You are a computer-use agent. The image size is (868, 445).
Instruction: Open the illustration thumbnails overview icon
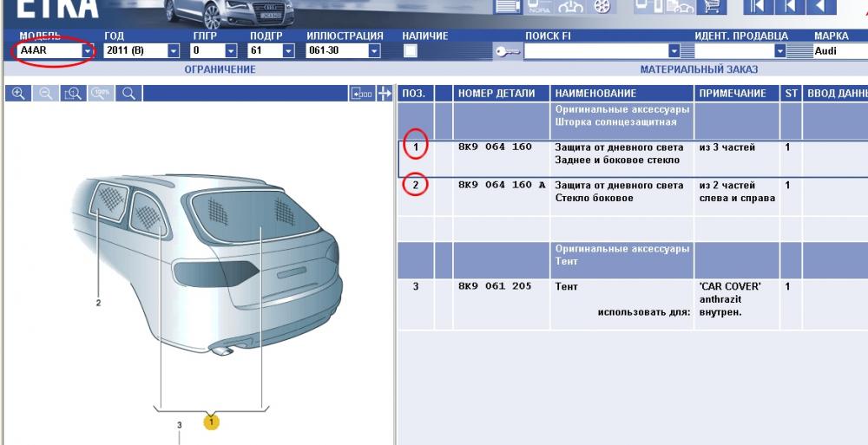(x=362, y=94)
